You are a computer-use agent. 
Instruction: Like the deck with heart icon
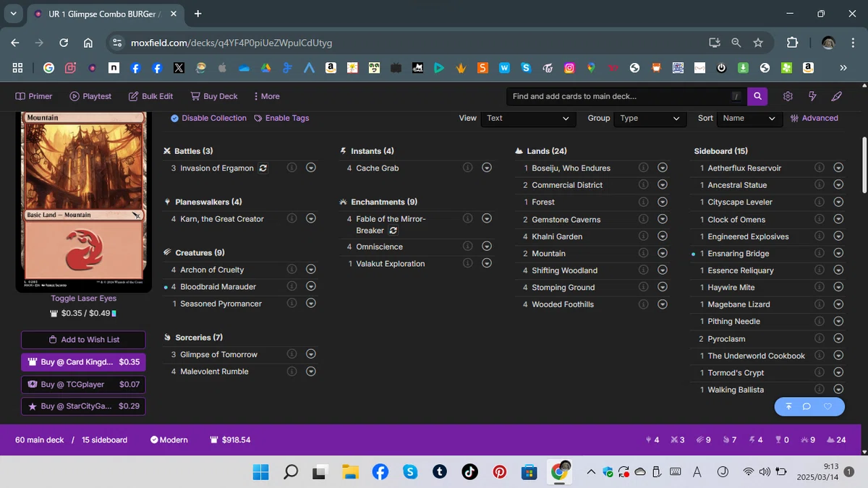[x=828, y=407]
